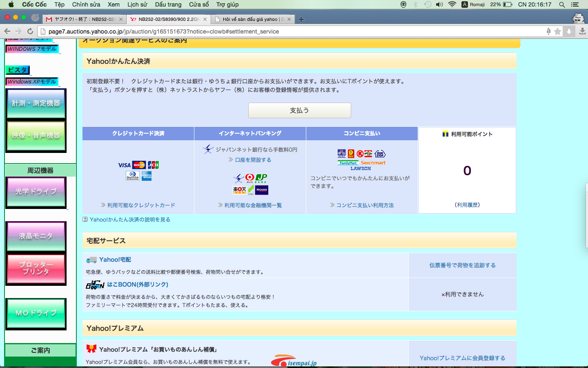Click the Bluetooth menu bar icon
Screen dimensions: 588x368
pos(415,4)
